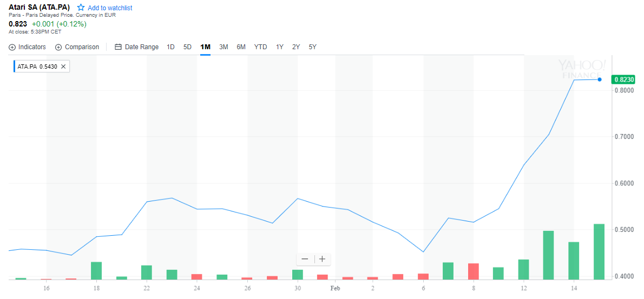Image resolution: width=644 pixels, height=299 pixels.
Task: Remove the ATA.PA series with the X
Action: pyautogui.click(x=63, y=67)
